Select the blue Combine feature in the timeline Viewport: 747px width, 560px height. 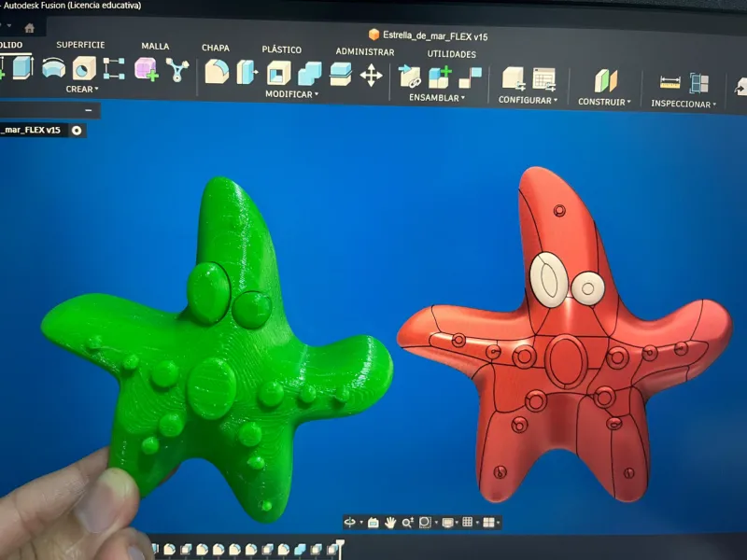300,550
